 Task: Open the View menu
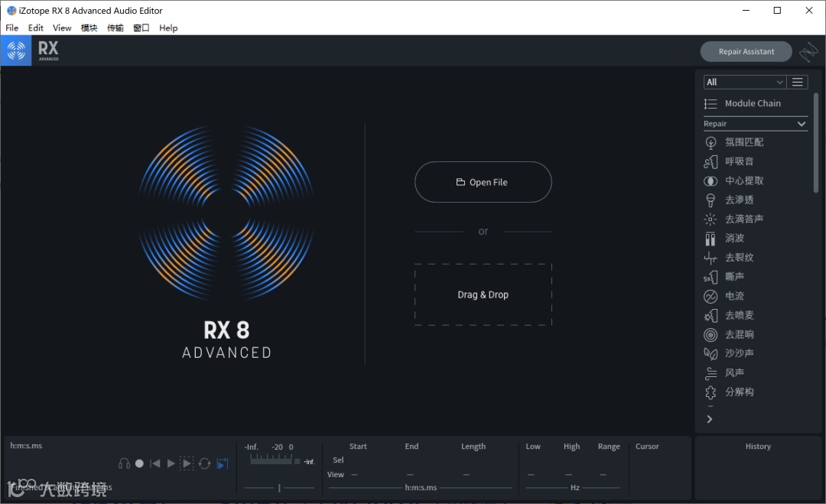pos(62,28)
